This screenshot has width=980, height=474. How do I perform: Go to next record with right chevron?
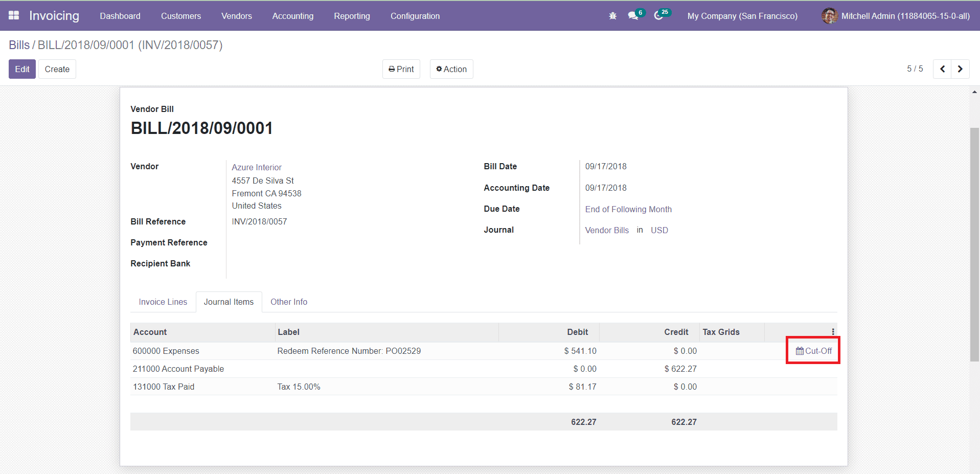960,69
